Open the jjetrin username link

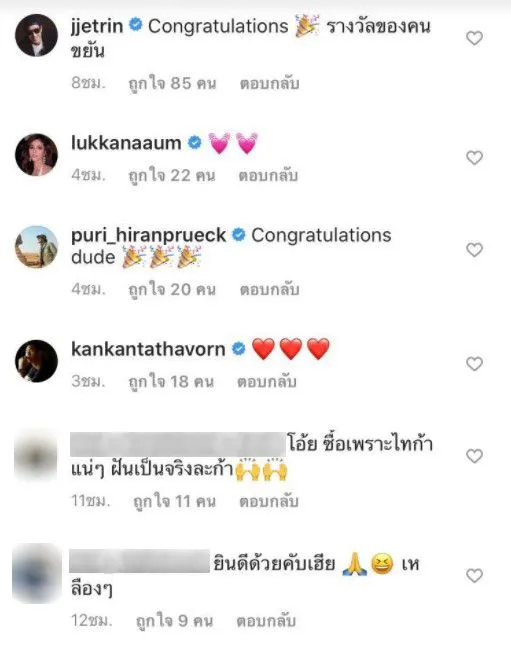[x=97, y=27]
